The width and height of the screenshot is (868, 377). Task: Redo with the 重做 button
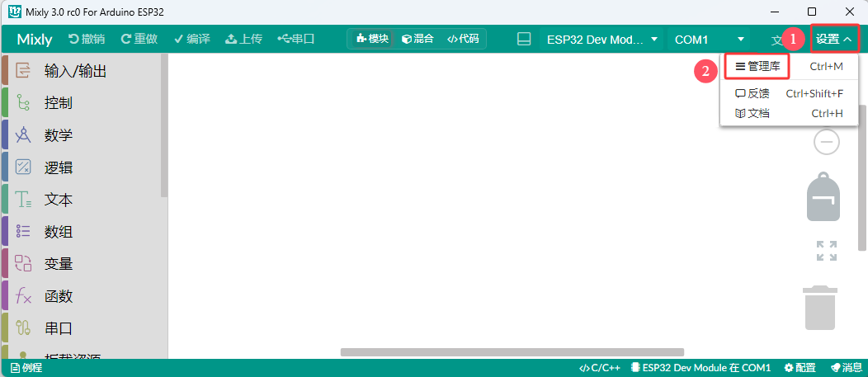[139, 39]
